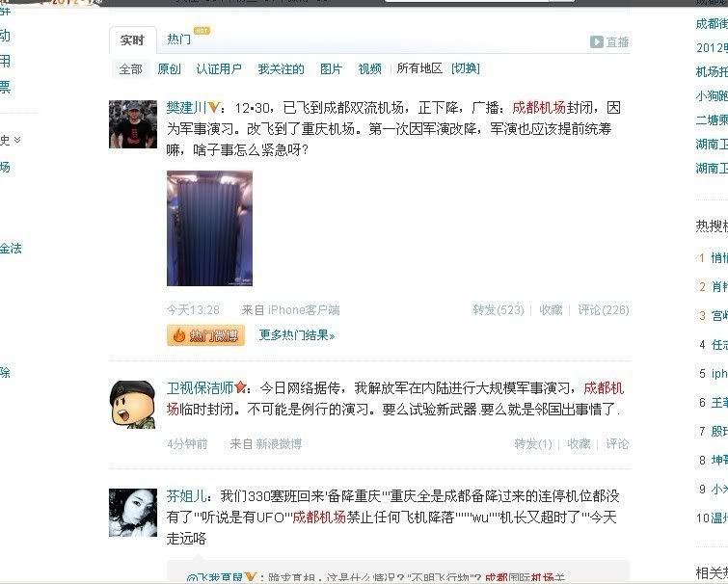Click the HOT badge on 热门 tab
728x584 pixels.
click(x=202, y=31)
